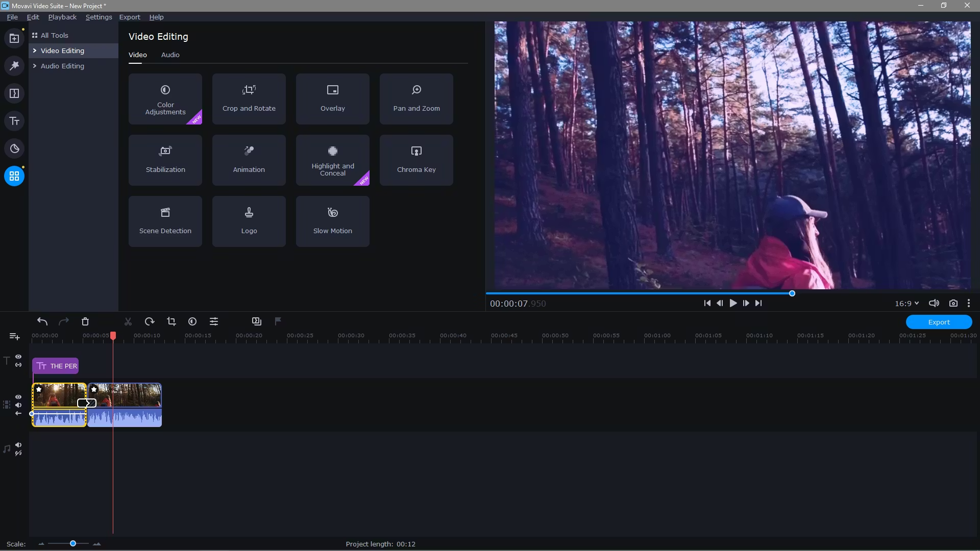
Task: Select the Slow Motion tool
Action: tap(332, 221)
